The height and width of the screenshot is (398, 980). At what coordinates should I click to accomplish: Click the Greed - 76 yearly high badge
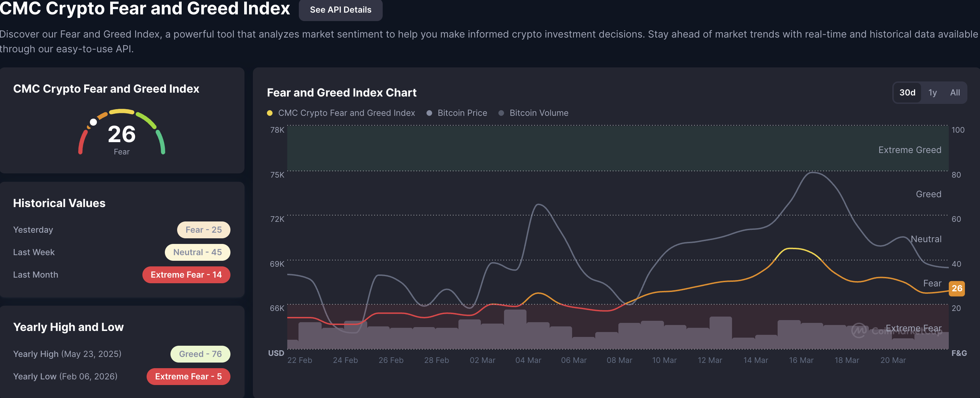click(x=200, y=354)
